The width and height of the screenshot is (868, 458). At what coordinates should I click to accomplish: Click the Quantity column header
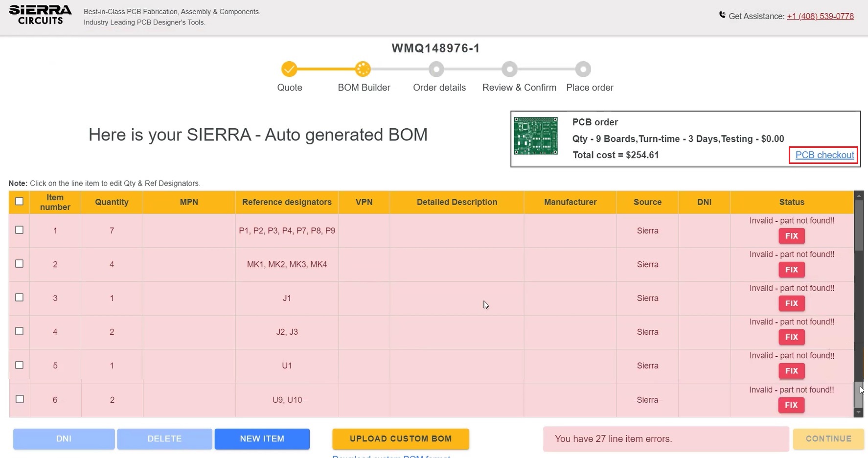(112, 202)
